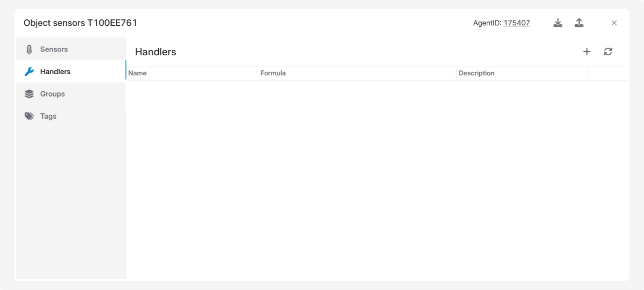644x290 pixels.
Task: Click the download icon next to AgentID
Action: [558, 23]
